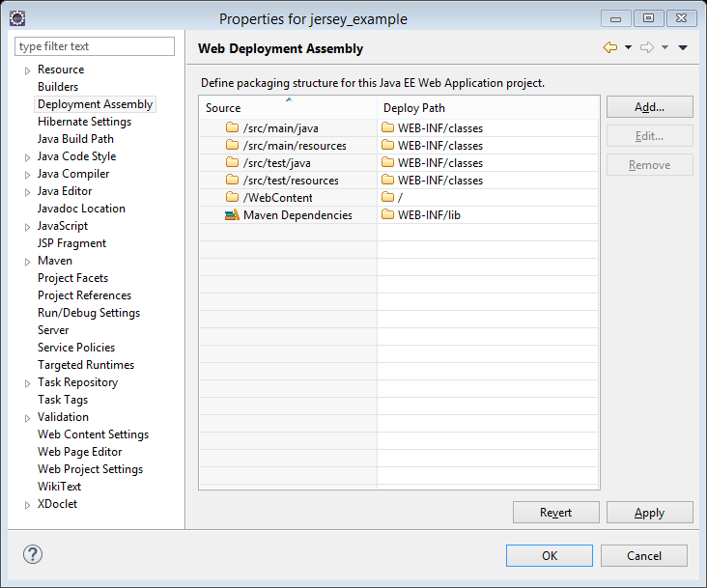Click the '/src/test/java' source text
Viewport: 707px width, 588px height.
(277, 163)
